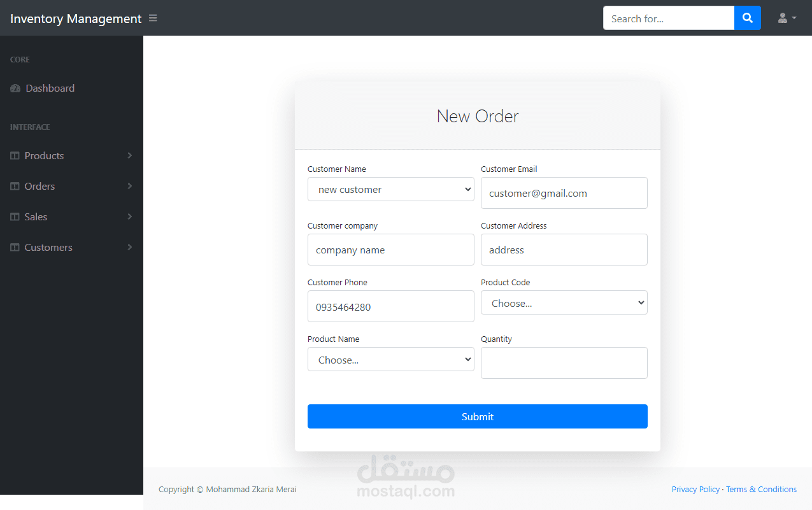Click the 'Customer Phone' label
The image size is (812, 510).
point(338,283)
